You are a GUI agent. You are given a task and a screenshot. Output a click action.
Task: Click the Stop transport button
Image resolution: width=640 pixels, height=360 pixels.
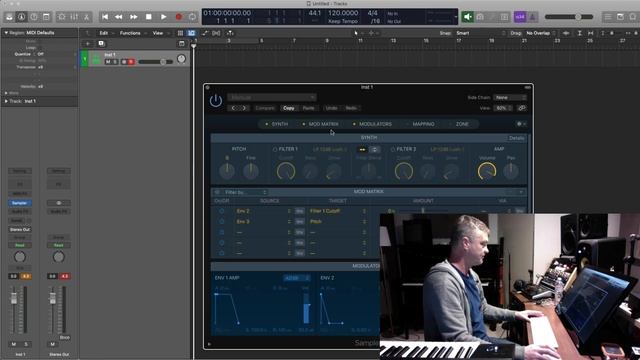149,17
